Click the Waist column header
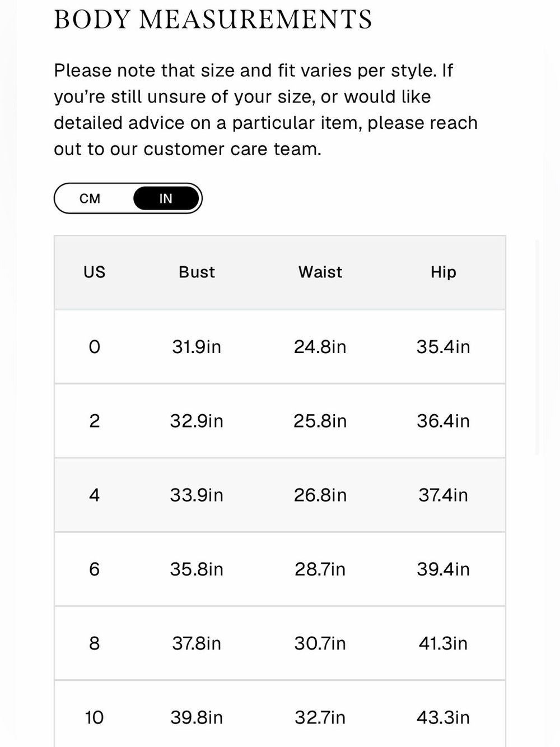Image resolution: width=560 pixels, height=747 pixels. tap(320, 272)
